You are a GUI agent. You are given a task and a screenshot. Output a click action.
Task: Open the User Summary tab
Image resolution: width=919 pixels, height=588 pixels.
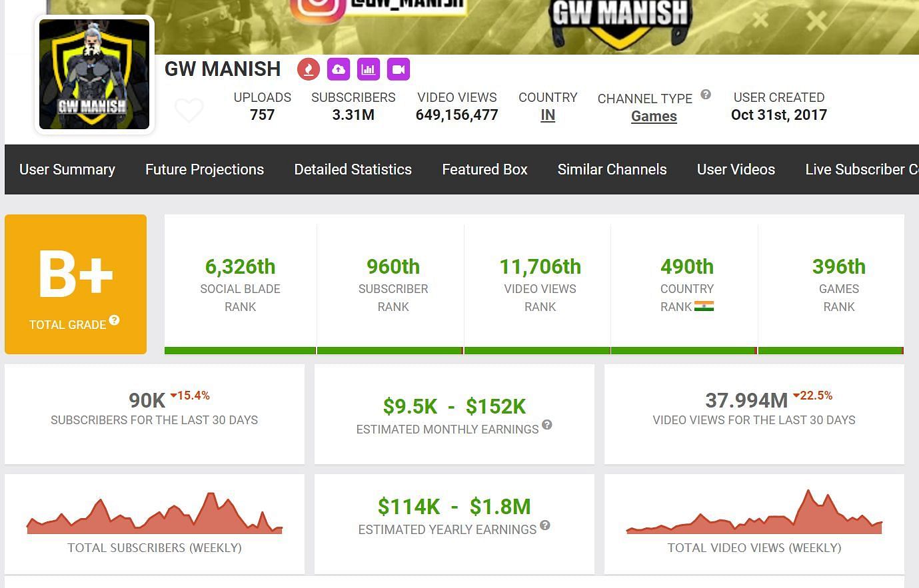pos(67,170)
